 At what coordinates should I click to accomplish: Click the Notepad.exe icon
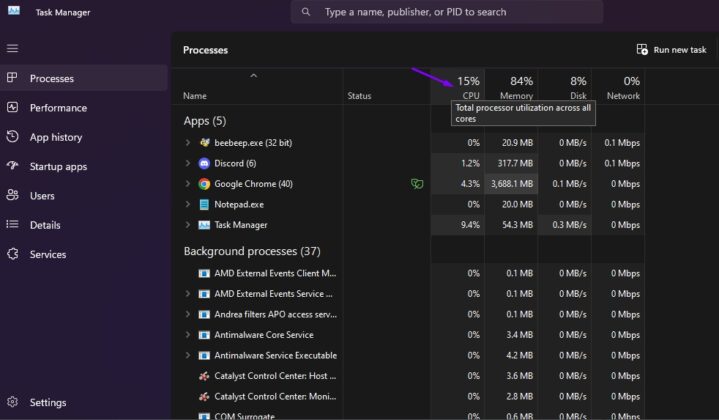pyautogui.click(x=204, y=204)
